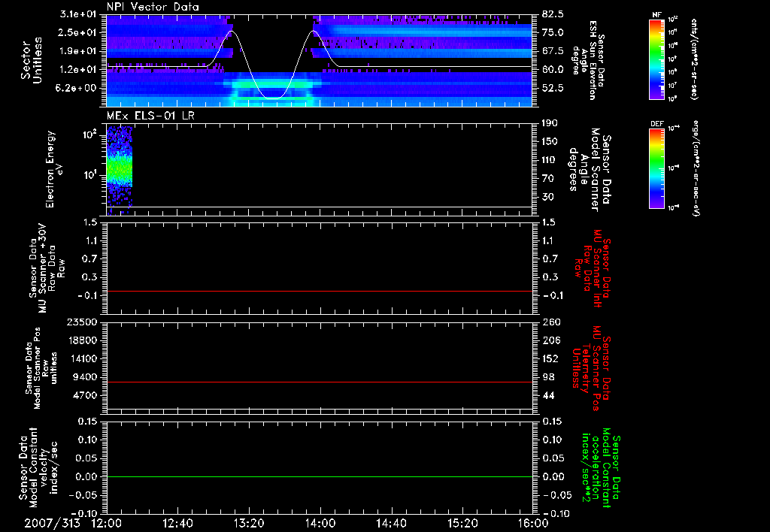Click the "14:00" time tick label
The image size is (770, 532).
(x=320, y=523)
